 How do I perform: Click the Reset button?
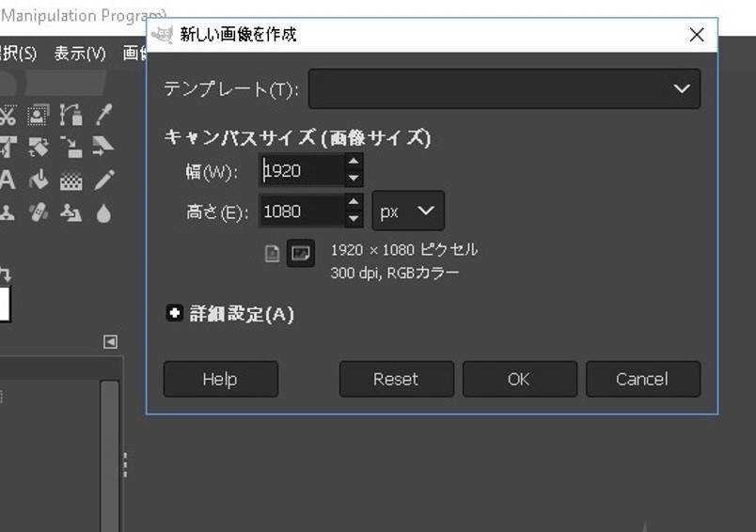click(396, 379)
